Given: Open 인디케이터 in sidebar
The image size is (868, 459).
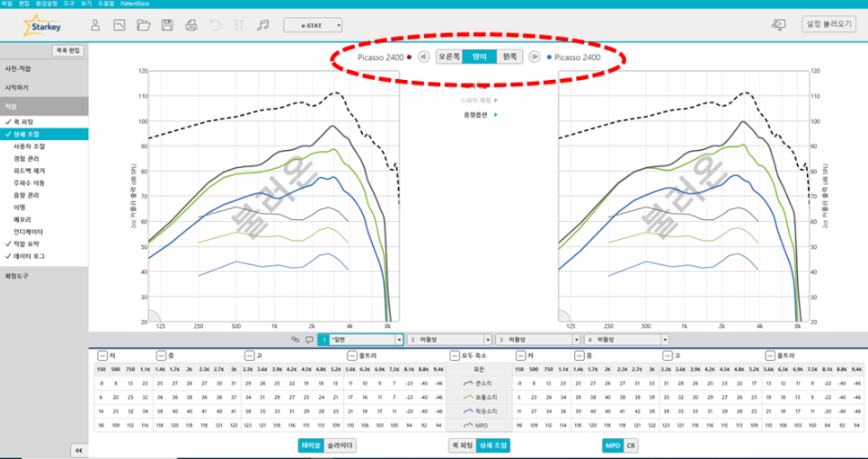Looking at the screenshot, I should coord(28,232).
